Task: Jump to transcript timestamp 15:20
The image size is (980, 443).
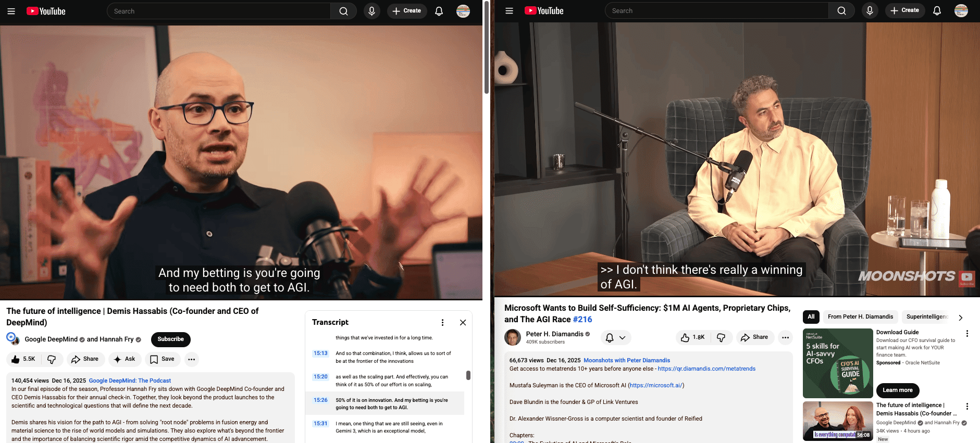Action: (x=320, y=377)
